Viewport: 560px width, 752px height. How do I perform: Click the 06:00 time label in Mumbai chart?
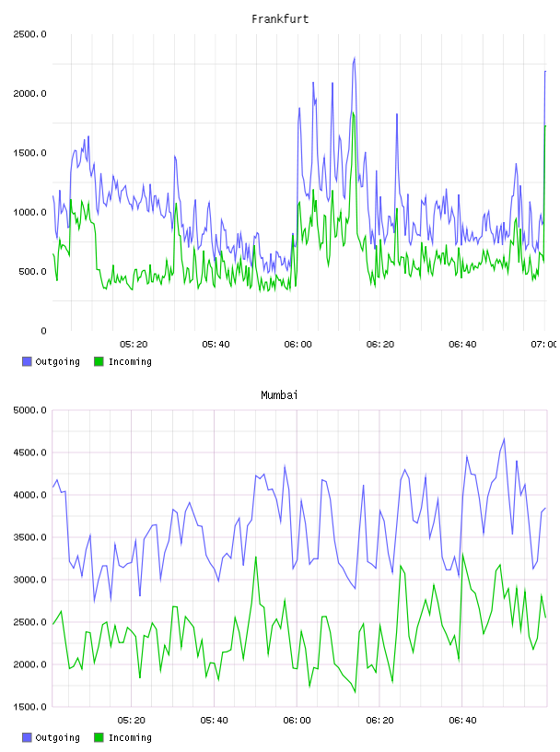pyautogui.click(x=297, y=721)
